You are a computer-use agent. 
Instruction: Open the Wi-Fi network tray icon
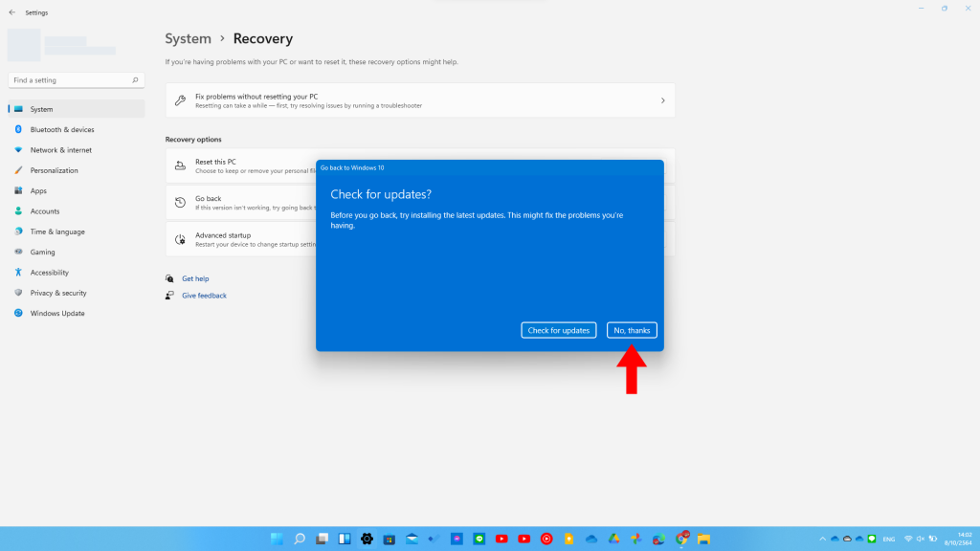coord(908,539)
